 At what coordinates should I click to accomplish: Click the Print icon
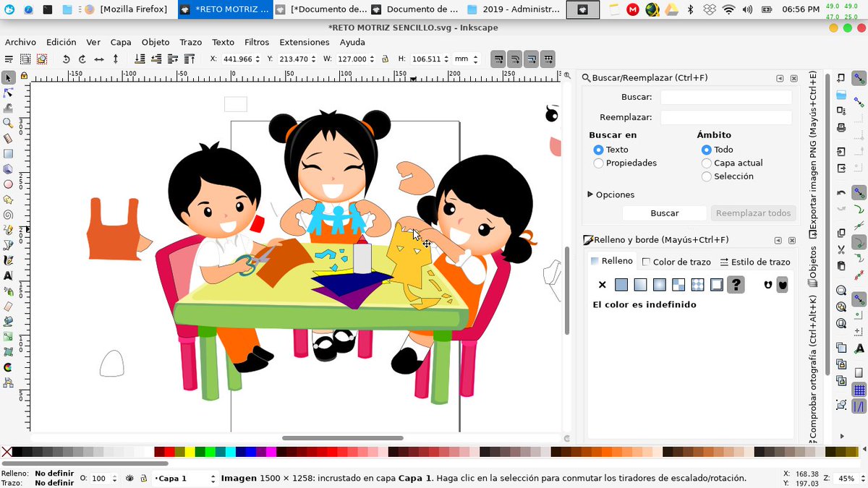[841, 128]
